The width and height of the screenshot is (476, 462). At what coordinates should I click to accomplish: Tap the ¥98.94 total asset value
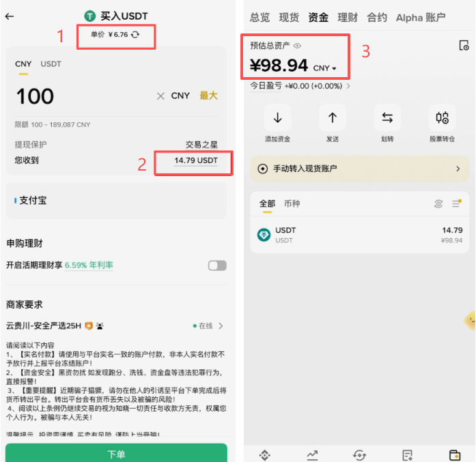[x=279, y=66]
